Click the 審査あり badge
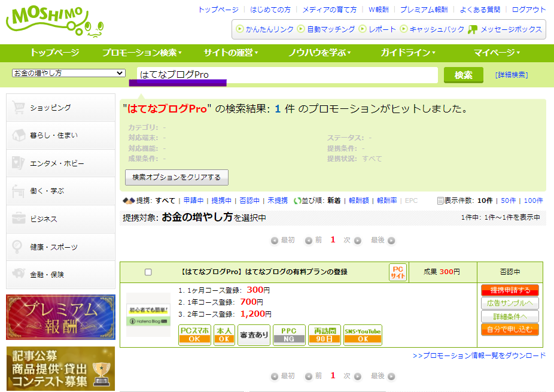 254,335
